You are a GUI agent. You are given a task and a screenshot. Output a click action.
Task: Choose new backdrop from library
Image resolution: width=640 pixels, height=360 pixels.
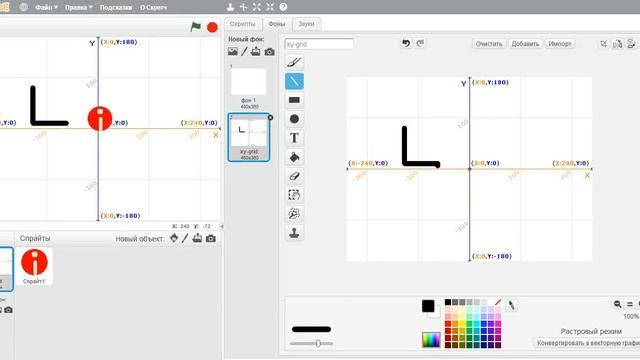point(233,51)
